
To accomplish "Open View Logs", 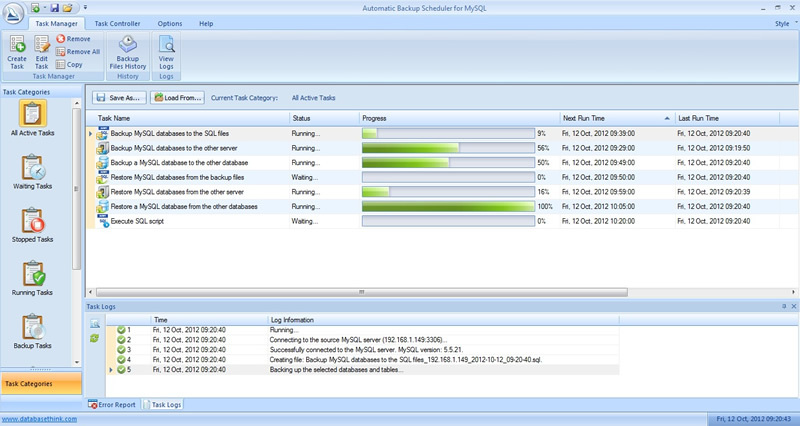I will [x=166, y=52].
